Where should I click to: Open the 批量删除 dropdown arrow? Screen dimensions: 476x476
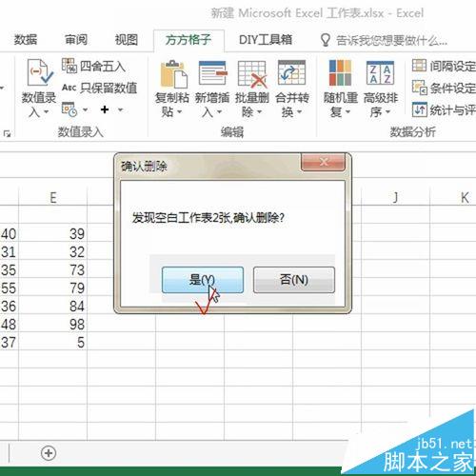[259, 112]
